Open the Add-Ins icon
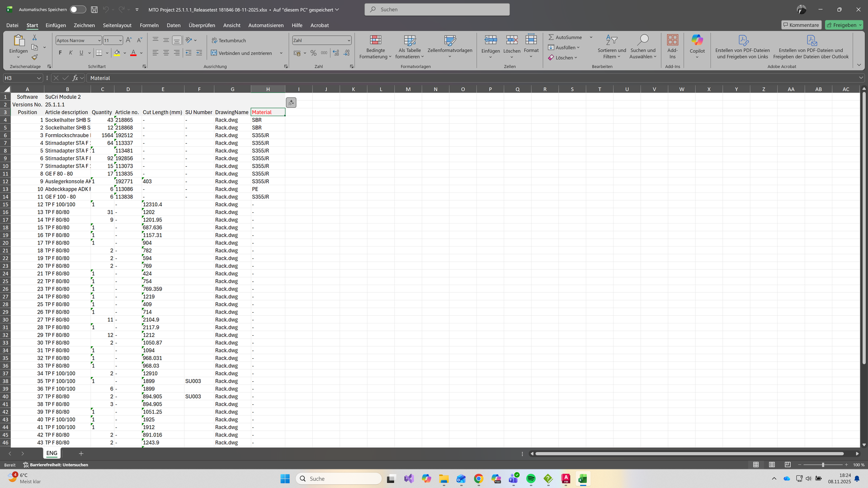The width and height of the screenshot is (868, 488). (672, 47)
